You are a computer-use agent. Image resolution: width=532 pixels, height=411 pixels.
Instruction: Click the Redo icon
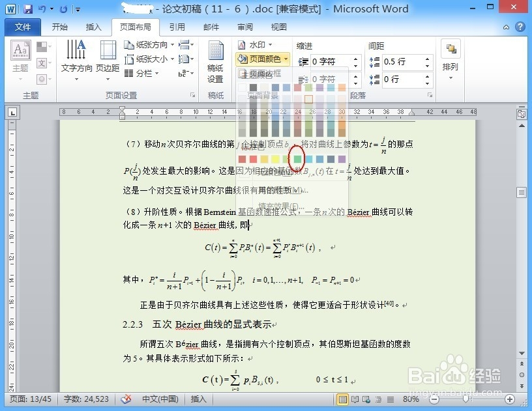(63, 9)
